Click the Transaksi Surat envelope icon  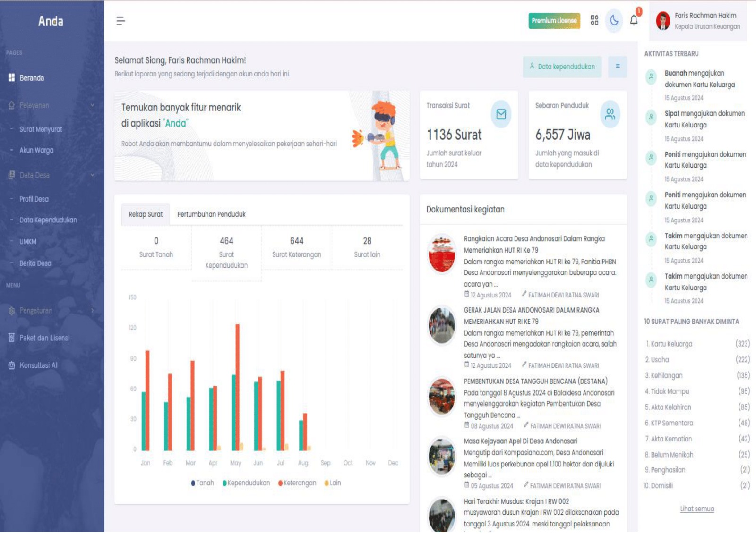(x=501, y=114)
